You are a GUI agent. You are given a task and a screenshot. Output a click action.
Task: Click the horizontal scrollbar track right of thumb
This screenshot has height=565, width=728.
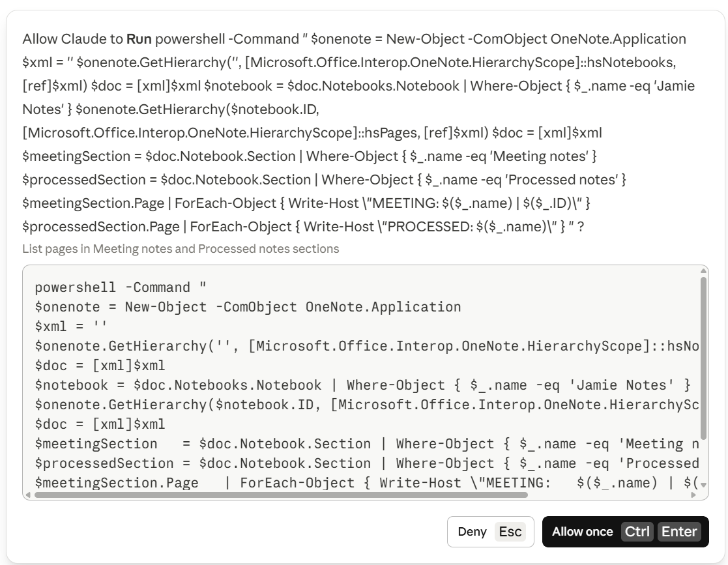(x=609, y=495)
